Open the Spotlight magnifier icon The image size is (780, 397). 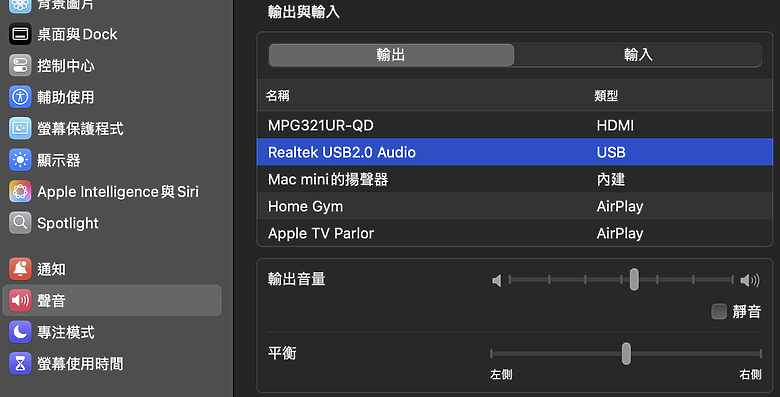[x=20, y=222]
